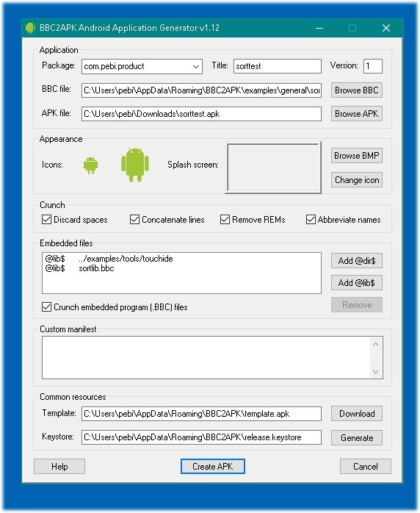
Task: Click the APK file path field
Action: pos(201,114)
